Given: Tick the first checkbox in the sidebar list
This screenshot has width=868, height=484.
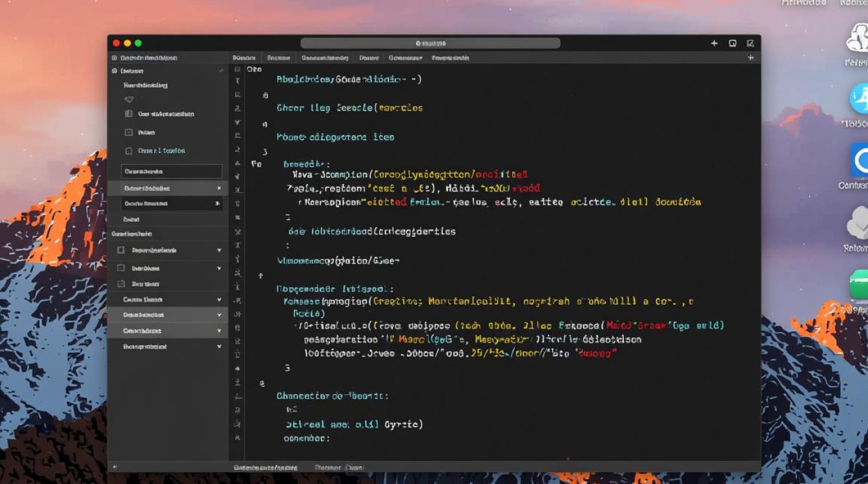Looking at the screenshot, I should [121, 250].
